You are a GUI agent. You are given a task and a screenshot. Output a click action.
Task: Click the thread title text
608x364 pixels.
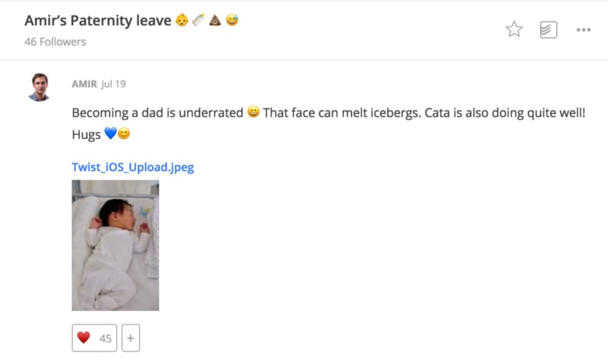coord(97,21)
